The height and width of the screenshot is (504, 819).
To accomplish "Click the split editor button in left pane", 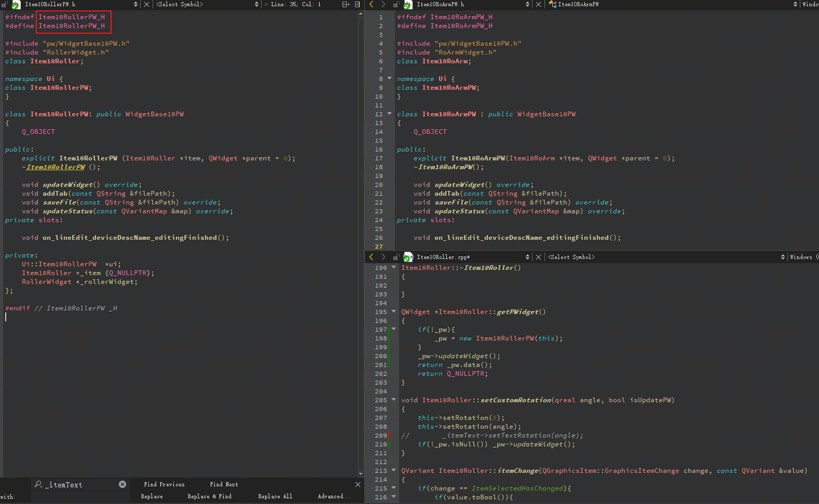I will 346,4.
